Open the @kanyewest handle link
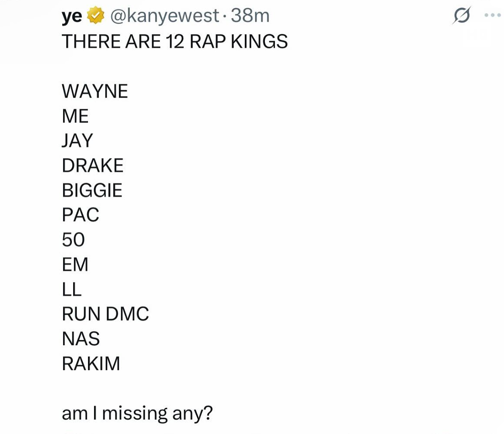 click(165, 16)
